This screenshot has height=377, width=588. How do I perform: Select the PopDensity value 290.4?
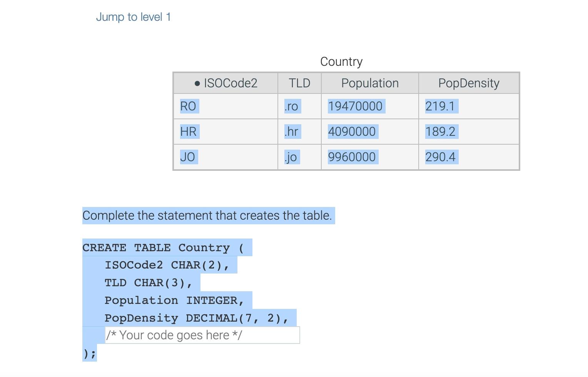point(442,157)
